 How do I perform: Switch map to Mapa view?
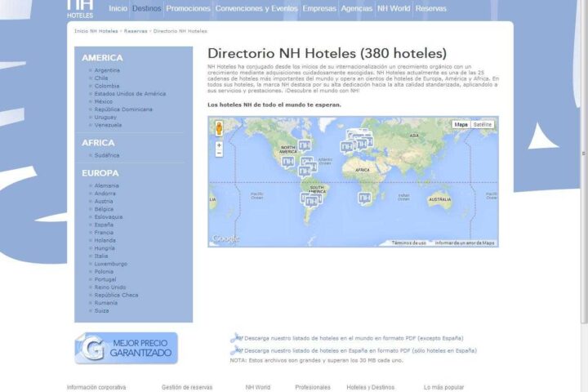click(461, 125)
